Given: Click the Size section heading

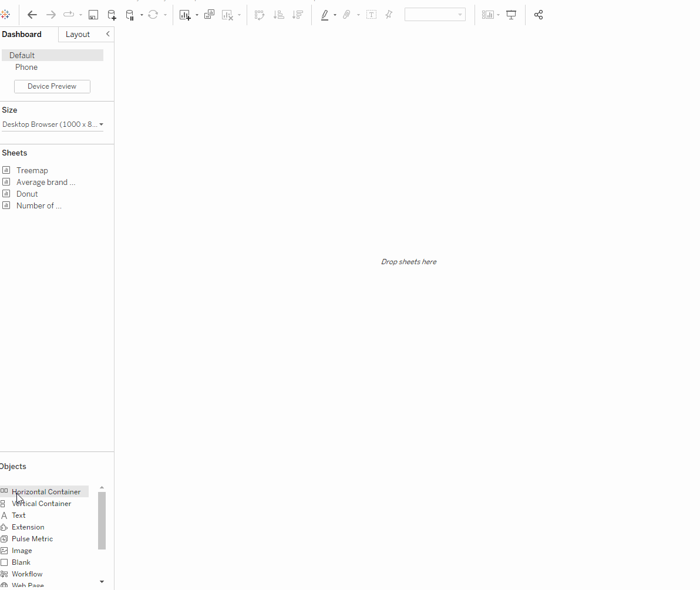Looking at the screenshot, I should pyautogui.click(x=9, y=110).
